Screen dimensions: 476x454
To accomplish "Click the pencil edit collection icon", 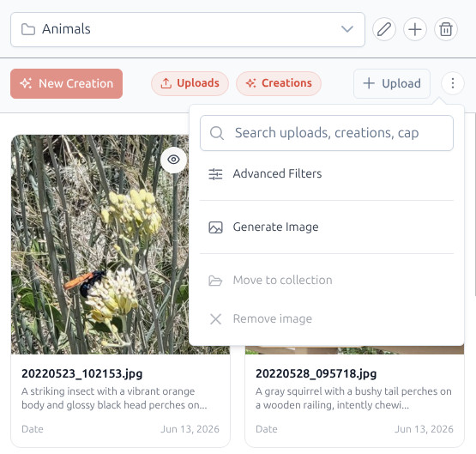I will click(384, 29).
